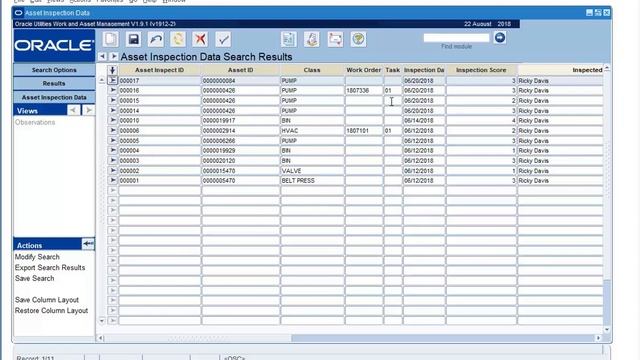Click the Help question mark icon
Screen dimensions: 640x360
pyautogui.click(x=358, y=39)
